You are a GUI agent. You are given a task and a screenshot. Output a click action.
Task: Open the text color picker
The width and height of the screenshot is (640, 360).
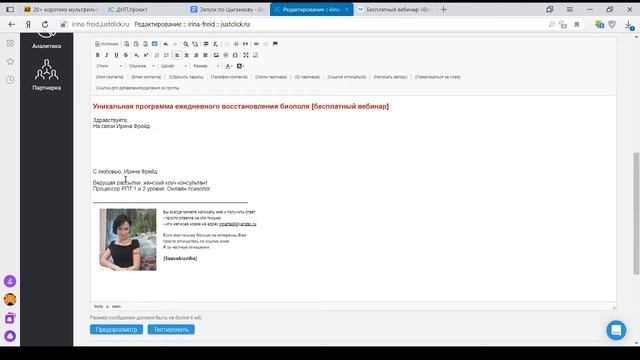(229, 66)
